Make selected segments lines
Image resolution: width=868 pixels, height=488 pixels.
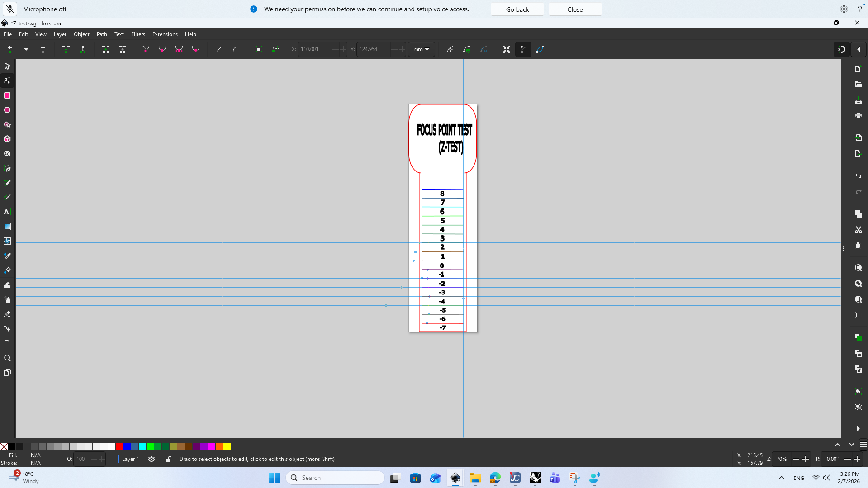pos(218,49)
